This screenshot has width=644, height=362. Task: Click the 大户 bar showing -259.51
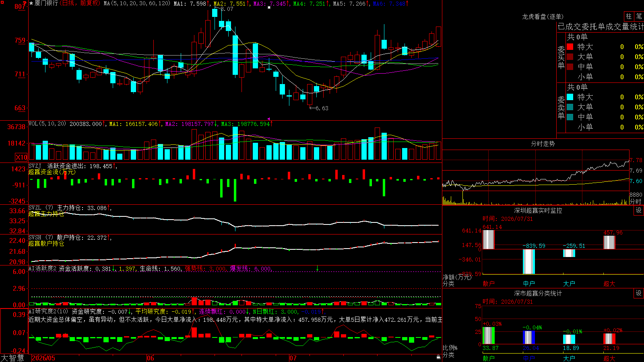point(569,253)
